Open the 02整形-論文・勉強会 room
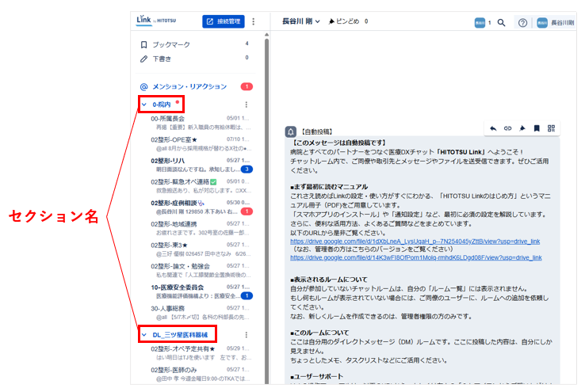This screenshot has width=585, height=392. coord(201,271)
